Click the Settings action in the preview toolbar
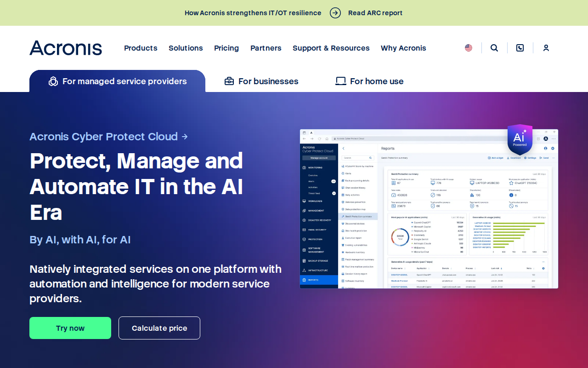 click(x=530, y=158)
